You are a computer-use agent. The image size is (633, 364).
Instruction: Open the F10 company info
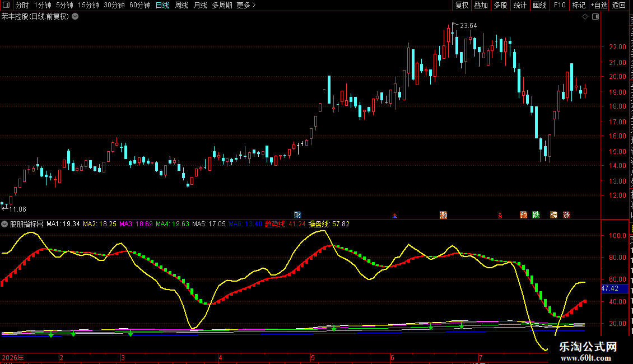click(x=560, y=5)
